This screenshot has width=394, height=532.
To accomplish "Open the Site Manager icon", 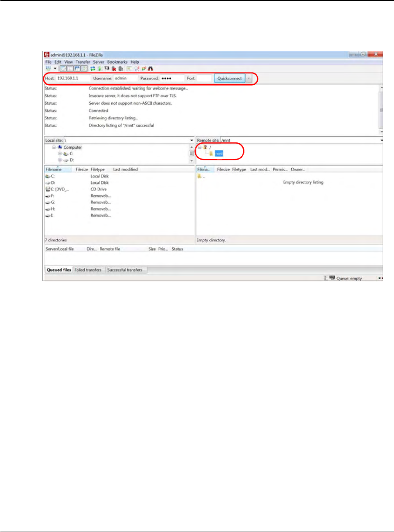I will point(48,68).
